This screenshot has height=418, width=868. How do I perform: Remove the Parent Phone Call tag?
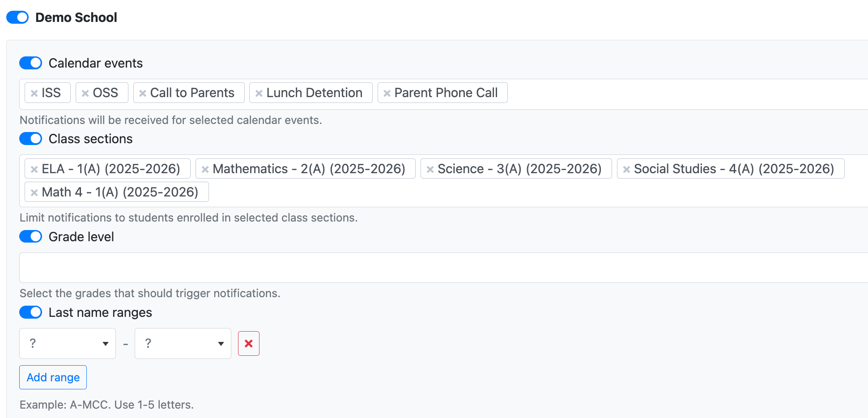[x=387, y=93]
